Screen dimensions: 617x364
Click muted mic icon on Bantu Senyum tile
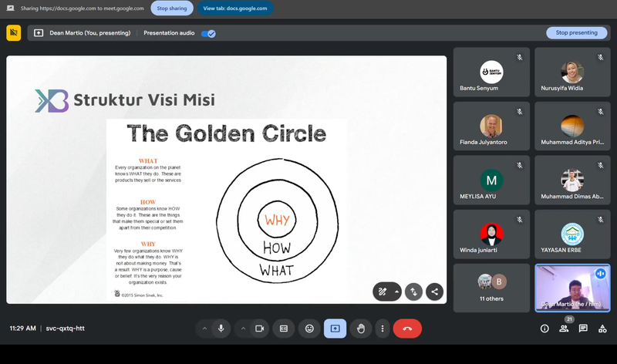520,57
